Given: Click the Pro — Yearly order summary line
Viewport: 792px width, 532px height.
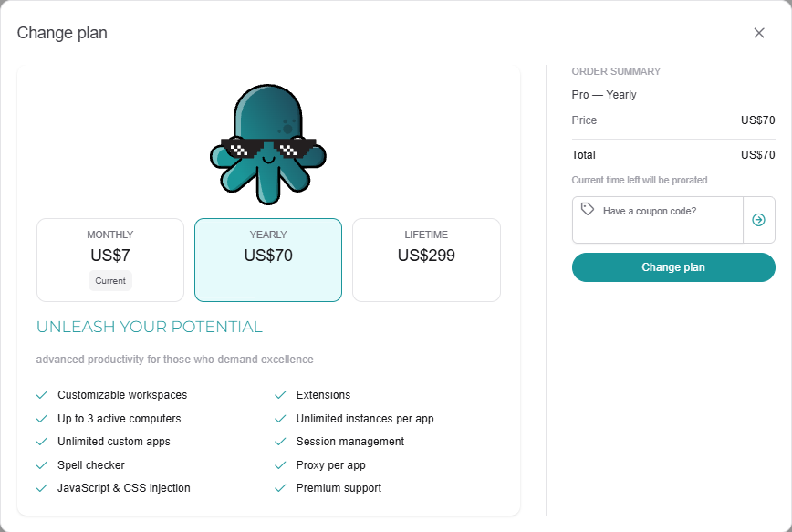Looking at the screenshot, I should pyautogui.click(x=604, y=95).
